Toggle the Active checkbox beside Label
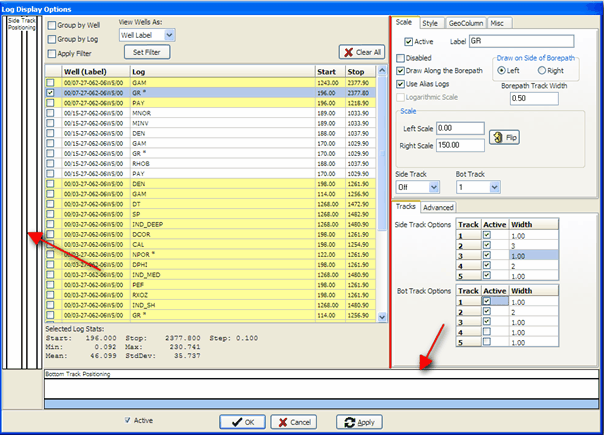This screenshot has height=435, width=604. [408, 42]
